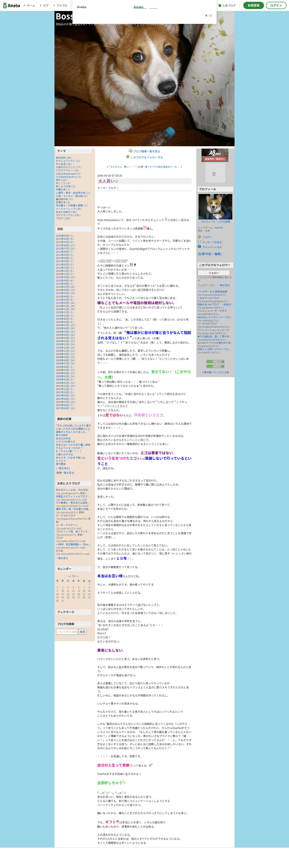Click the article title 大人買い☆
Viewport: 289px width, 868px height.
pos(108,181)
